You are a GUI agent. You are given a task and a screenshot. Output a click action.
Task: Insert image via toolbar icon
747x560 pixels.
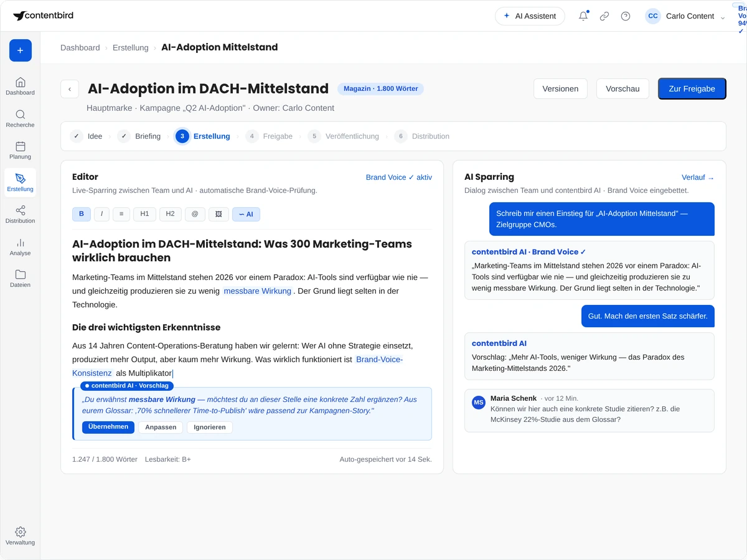[218, 214]
